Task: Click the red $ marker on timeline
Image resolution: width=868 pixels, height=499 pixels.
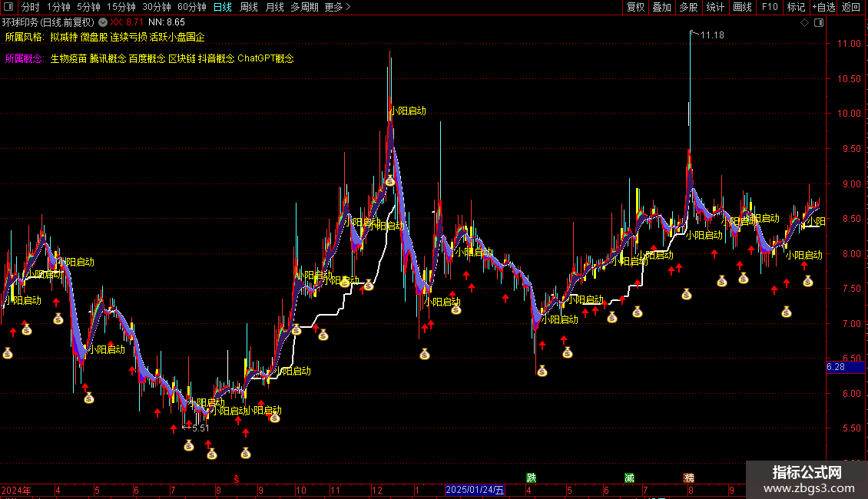Action: point(237,479)
